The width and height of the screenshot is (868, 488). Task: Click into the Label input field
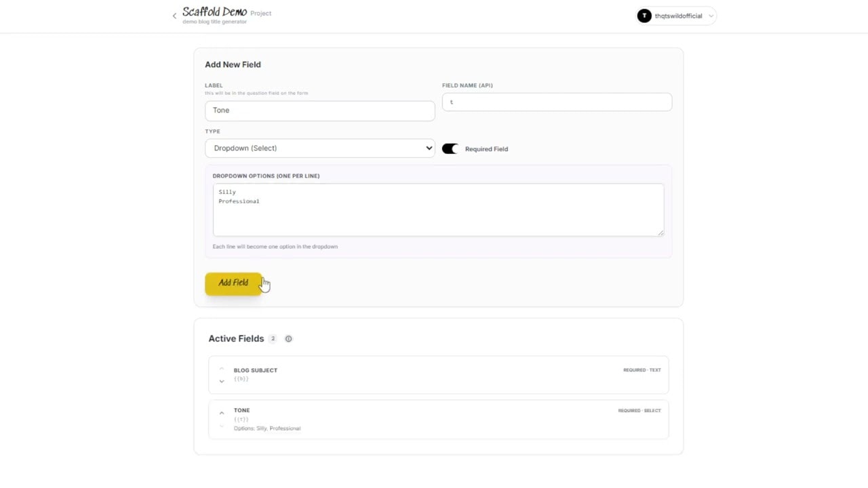(319, 110)
